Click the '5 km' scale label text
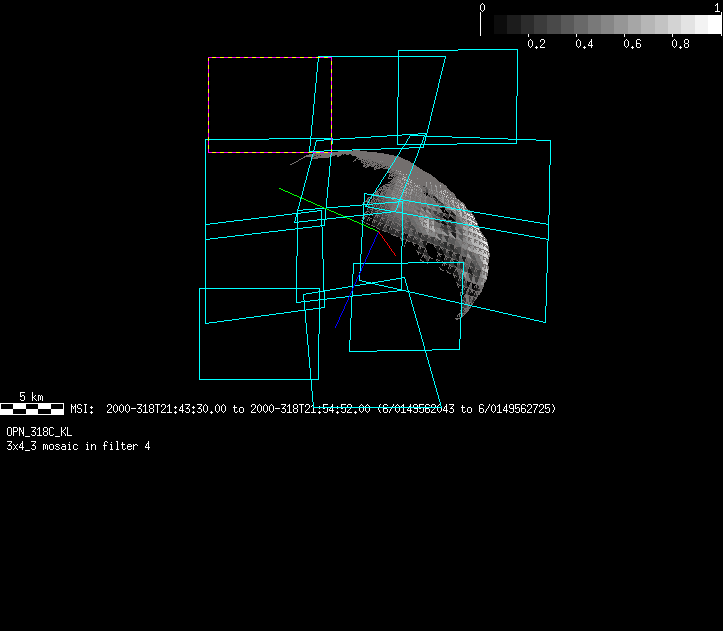 click(x=31, y=397)
